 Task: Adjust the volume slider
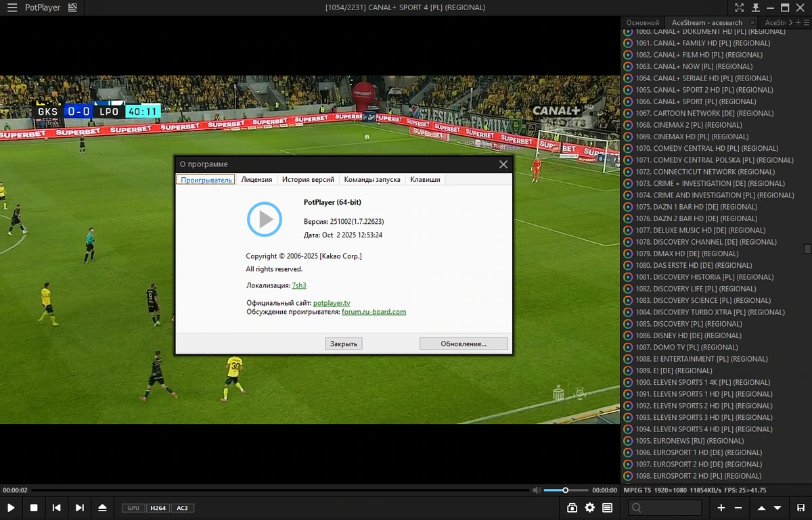[566, 490]
